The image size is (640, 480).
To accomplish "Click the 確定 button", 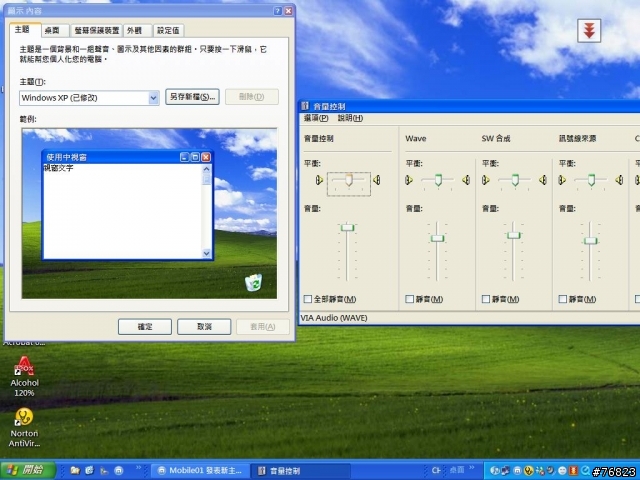I will 145,327.
